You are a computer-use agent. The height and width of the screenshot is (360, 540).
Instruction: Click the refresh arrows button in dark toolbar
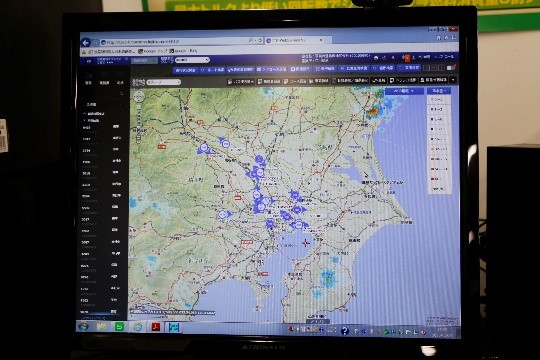(378, 80)
